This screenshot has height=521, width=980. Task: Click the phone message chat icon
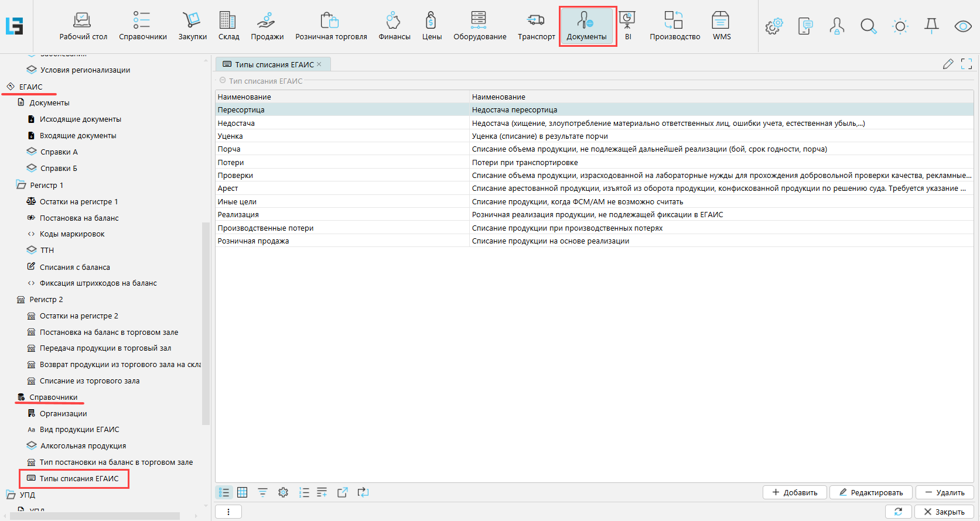805,26
